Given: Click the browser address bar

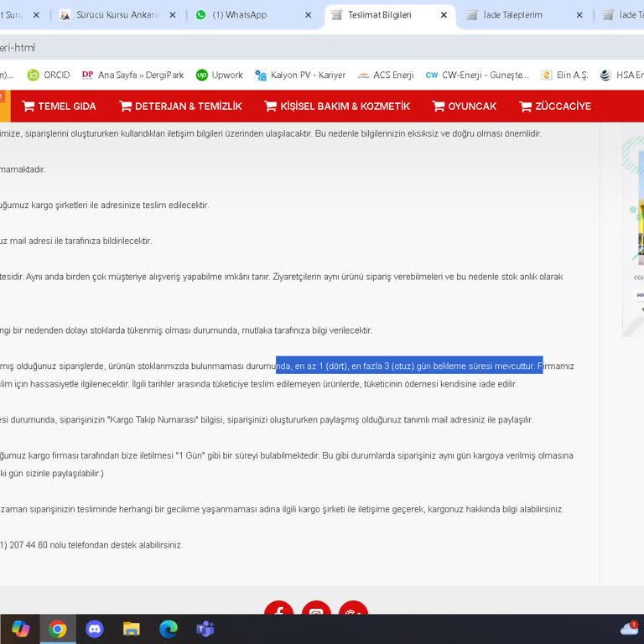Looking at the screenshot, I should pyautogui.click(x=322, y=48).
